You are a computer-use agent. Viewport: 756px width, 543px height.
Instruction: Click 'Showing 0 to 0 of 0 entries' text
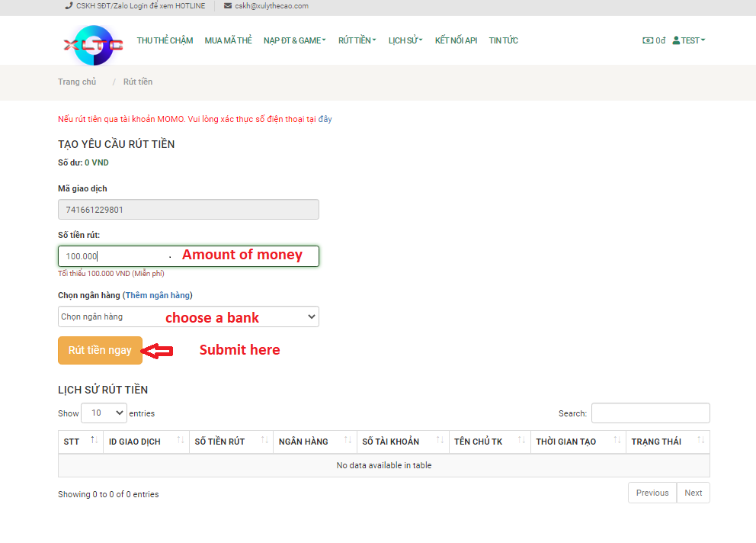[108, 494]
